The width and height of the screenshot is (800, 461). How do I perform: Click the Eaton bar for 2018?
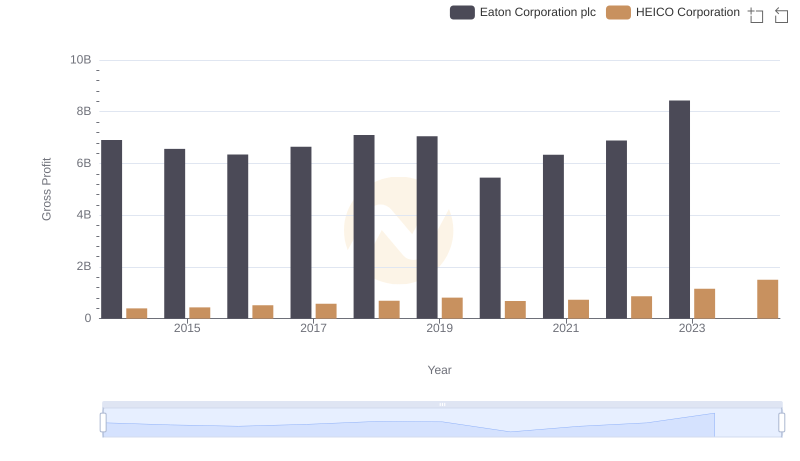tap(364, 227)
